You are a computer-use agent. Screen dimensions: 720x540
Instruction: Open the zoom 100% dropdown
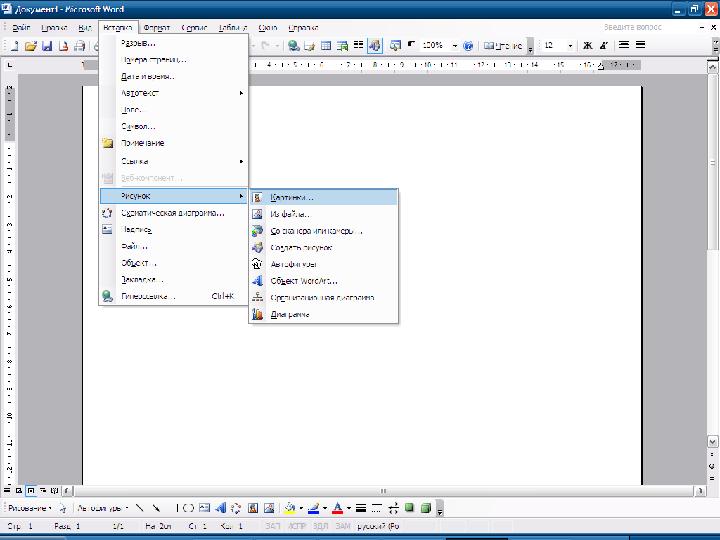(x=455, y=46)
